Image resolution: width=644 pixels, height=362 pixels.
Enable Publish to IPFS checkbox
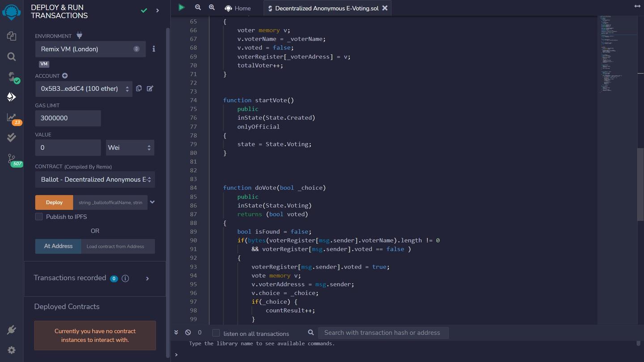click(x=39, y=217)
